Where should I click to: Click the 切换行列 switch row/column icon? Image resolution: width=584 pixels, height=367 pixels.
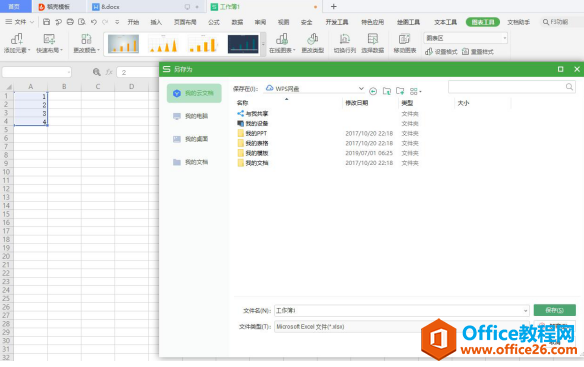point(345,39)
